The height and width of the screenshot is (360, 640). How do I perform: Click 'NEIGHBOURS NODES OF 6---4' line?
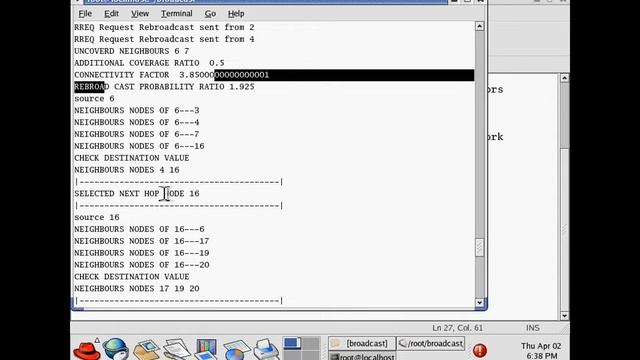click(137, 122)
